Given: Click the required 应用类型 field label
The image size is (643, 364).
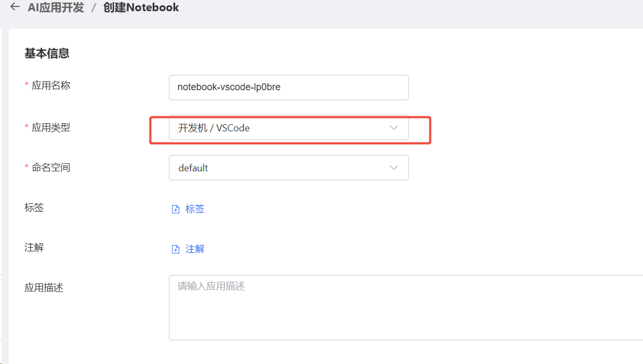Looking at the screenshot, I should point(51,128).
